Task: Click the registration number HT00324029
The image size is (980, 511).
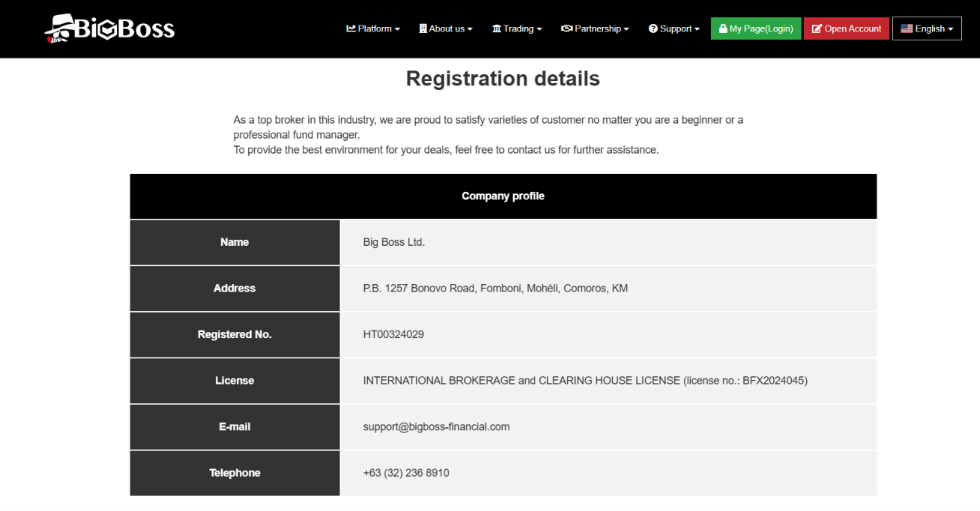Action: pyautogui.click(x=393, y=334)
